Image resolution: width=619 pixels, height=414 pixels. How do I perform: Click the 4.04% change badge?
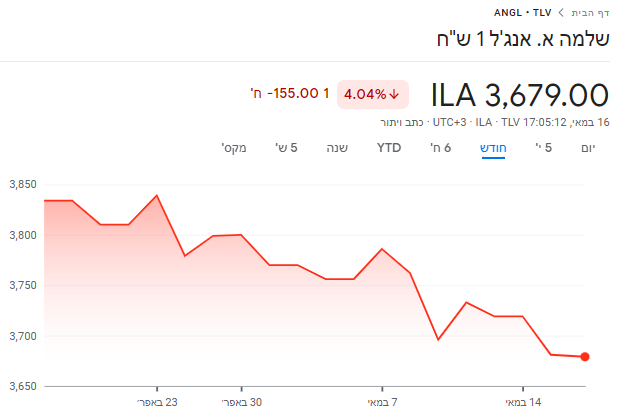click(371, 94)
